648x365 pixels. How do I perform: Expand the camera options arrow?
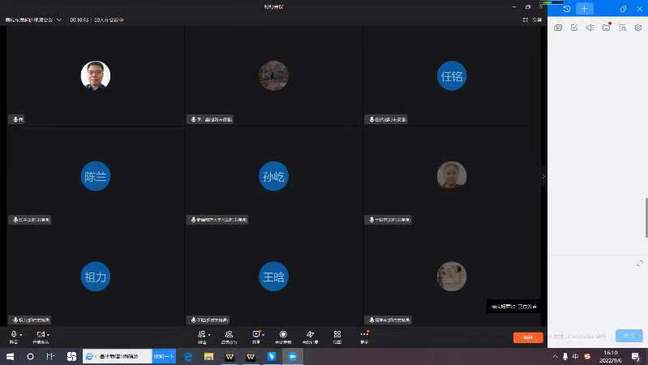[x=48, y=335]
